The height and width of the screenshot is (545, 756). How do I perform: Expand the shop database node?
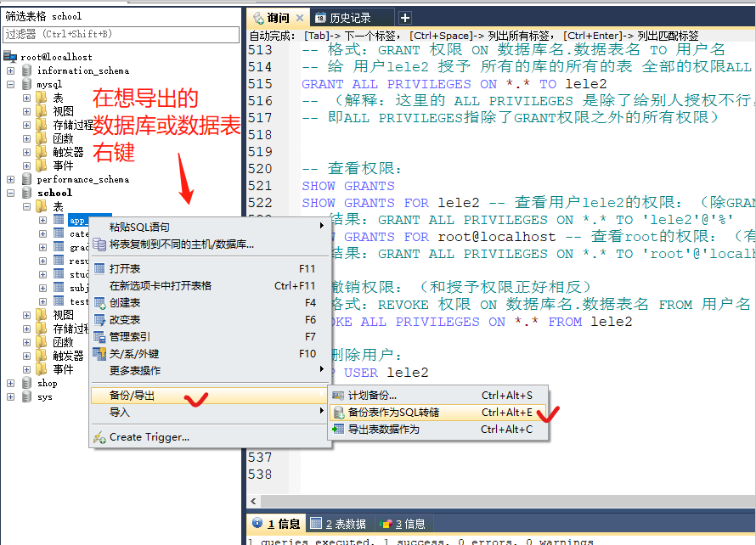point(10,383)
